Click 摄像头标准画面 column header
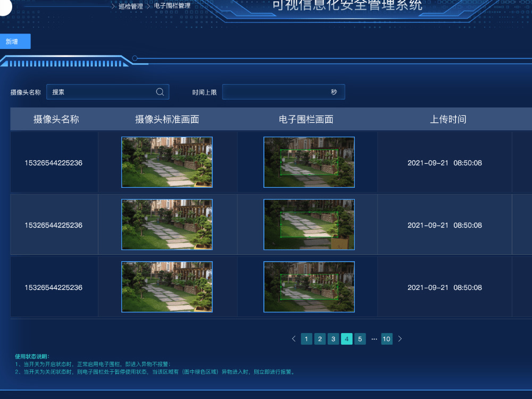The image size is (532, 399). click(x=167, y=119)
